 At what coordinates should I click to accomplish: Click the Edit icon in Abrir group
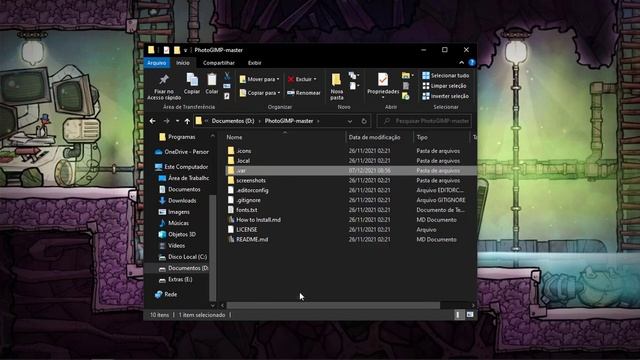[406, 86]
